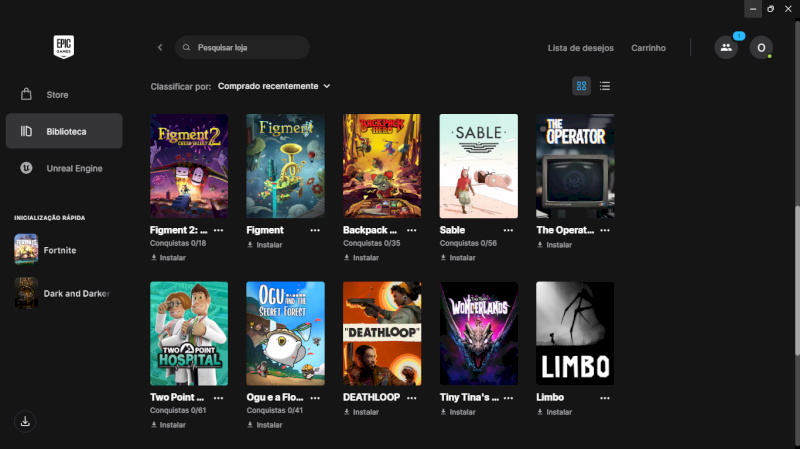Install Two Point Hospital
Viewport: 800px width, 449px height.
[168, 425]
